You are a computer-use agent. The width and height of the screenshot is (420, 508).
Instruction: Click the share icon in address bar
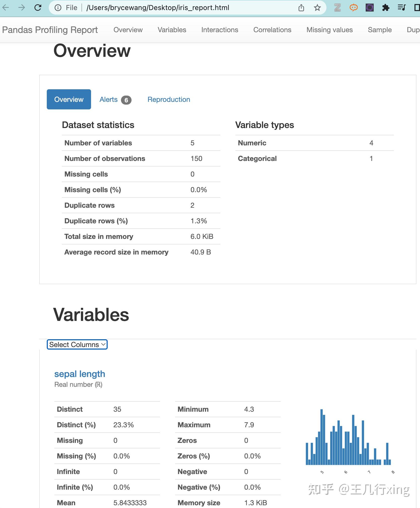[301, 8]
